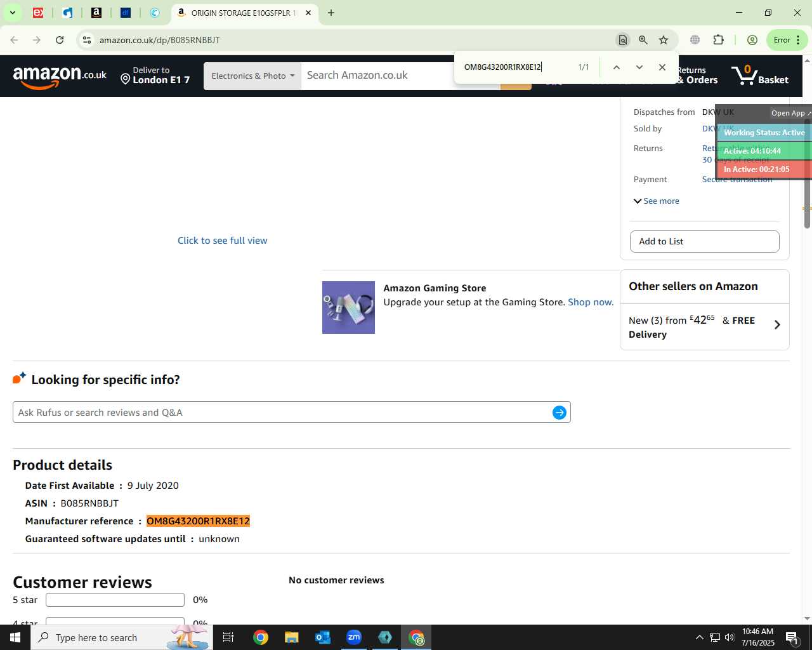The width and height of the screenshot is (812, 650).
Task: Close the ORIGIN STORAGE tab
Action: (308, 13)
